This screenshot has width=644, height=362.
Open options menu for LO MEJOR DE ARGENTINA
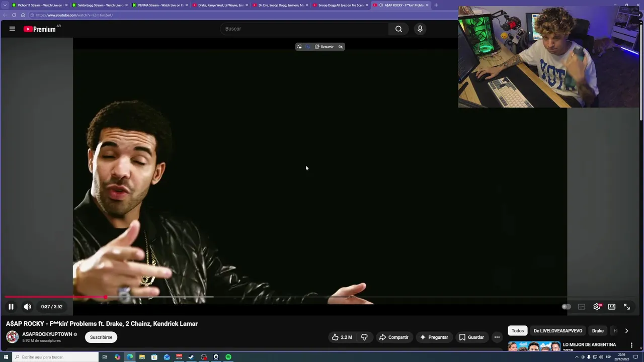pyautogui.click(x=631, y=345)
